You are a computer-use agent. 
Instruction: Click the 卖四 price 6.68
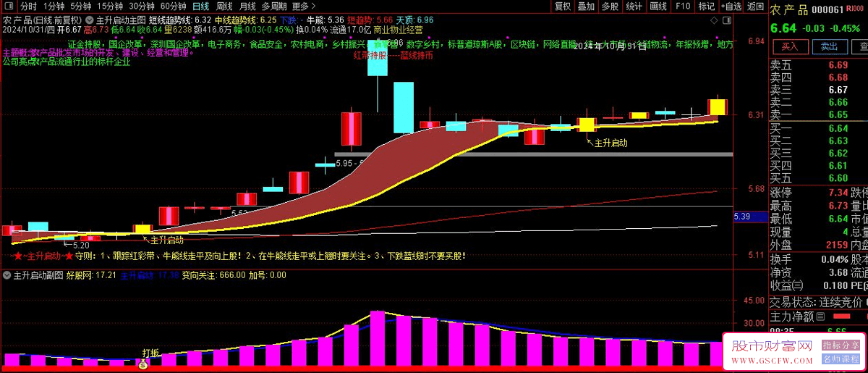tap(838, 77)
